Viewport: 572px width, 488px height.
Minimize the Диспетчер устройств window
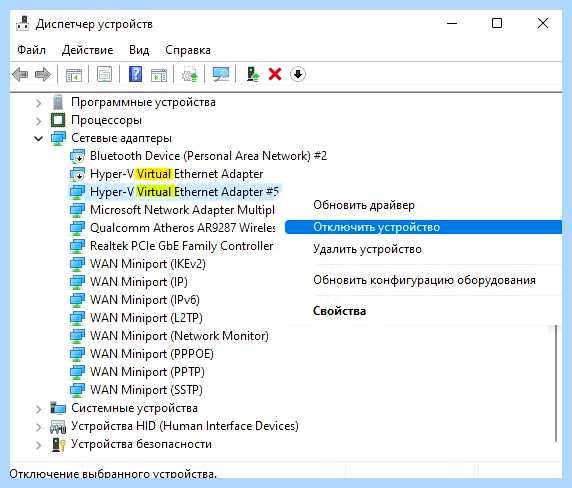click(x=452, y=24)
